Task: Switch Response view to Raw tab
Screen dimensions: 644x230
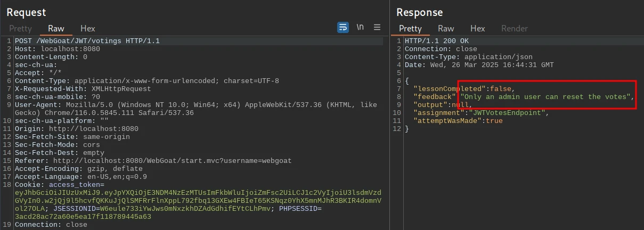Action: [x=446, y=29]
